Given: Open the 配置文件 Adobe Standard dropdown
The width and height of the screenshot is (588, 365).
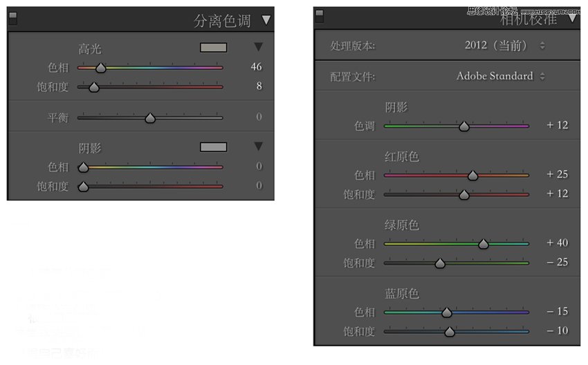Looking at the screenshot, I should coord(501,76).
